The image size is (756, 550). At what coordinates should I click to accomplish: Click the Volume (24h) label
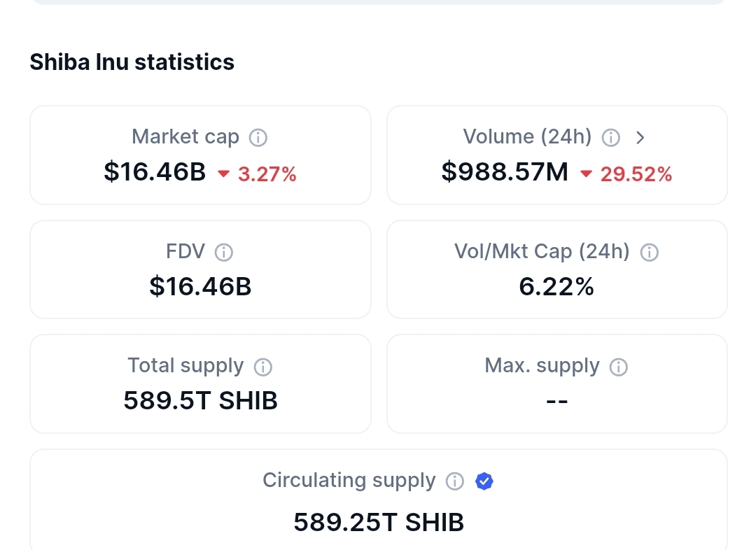point(527,136)
